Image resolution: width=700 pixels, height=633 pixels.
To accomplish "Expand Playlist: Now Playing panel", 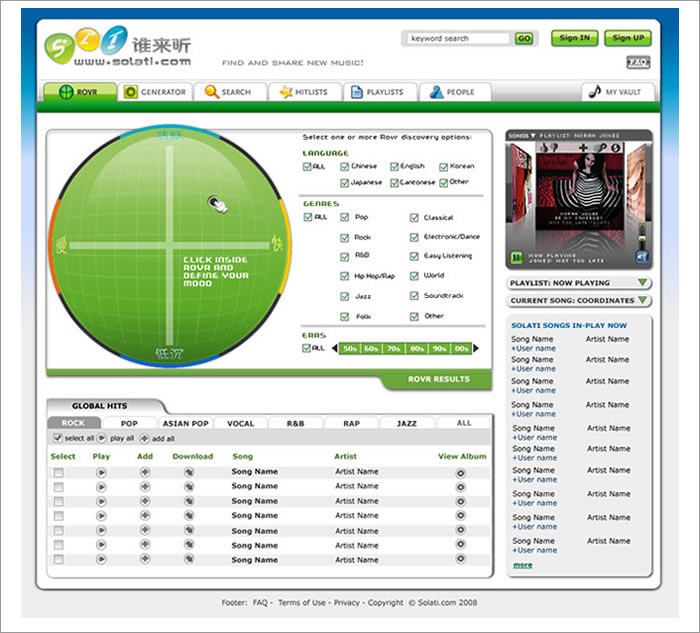I will [643, 283].
